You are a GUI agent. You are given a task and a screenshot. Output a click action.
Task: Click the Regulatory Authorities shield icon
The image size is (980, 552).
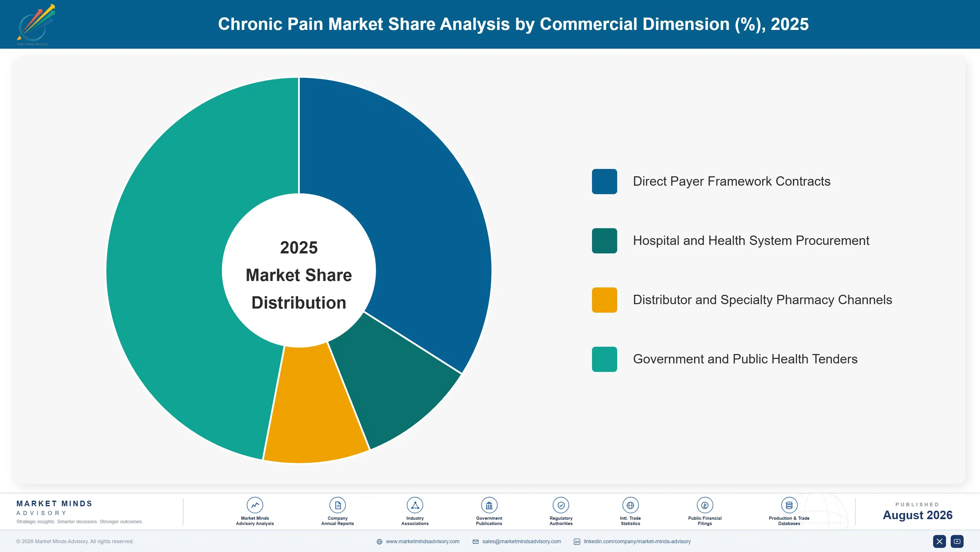561,505
